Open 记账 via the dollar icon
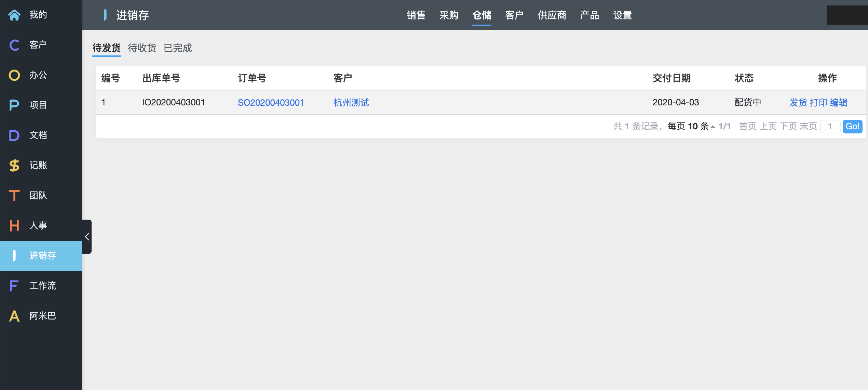868x390 pixels. click(x=14, y=166)
